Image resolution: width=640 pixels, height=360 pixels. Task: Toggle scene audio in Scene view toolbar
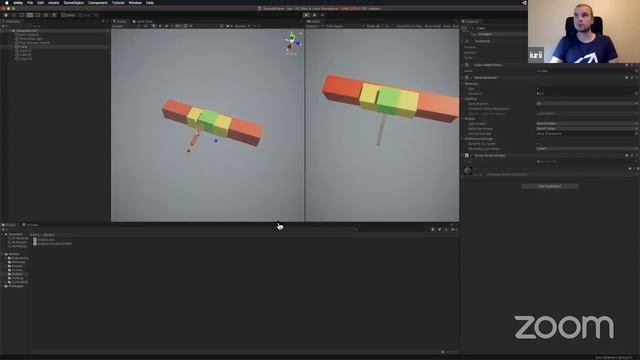click(x=160, y=26)
